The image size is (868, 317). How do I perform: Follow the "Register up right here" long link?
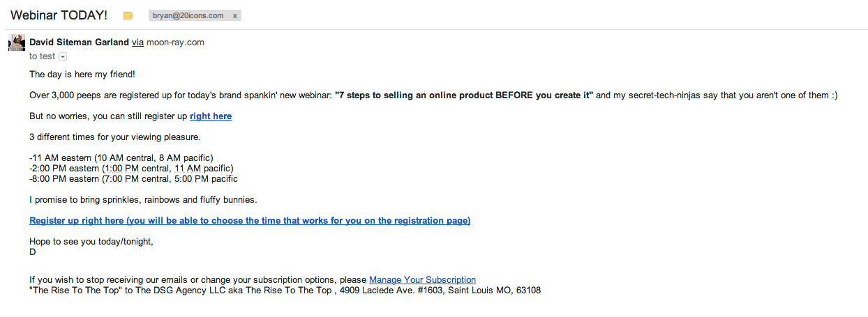(250, 221)
